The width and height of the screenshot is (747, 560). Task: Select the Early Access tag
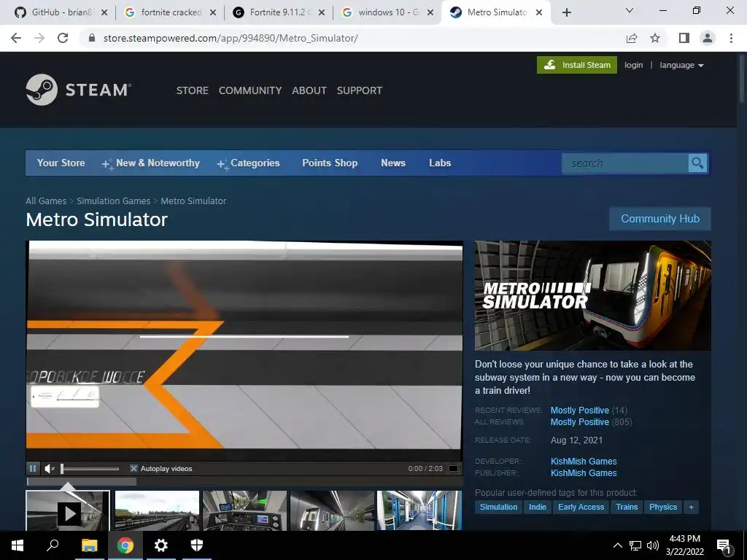(581, 507)
